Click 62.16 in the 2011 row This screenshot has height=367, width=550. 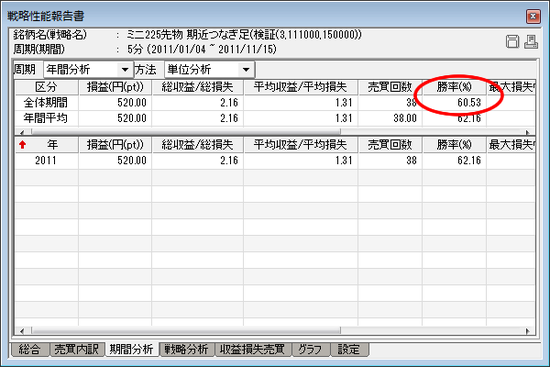pos(469,161)
